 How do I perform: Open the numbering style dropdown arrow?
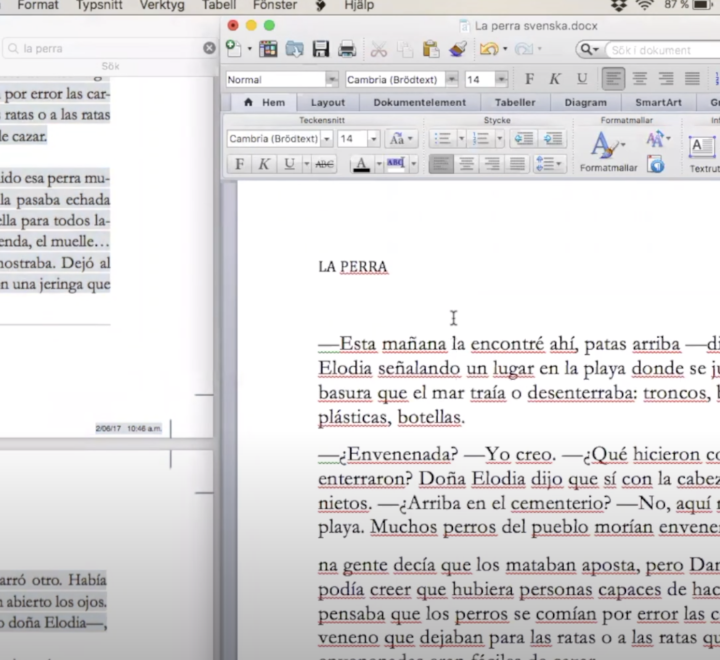(x=500, y=139)
